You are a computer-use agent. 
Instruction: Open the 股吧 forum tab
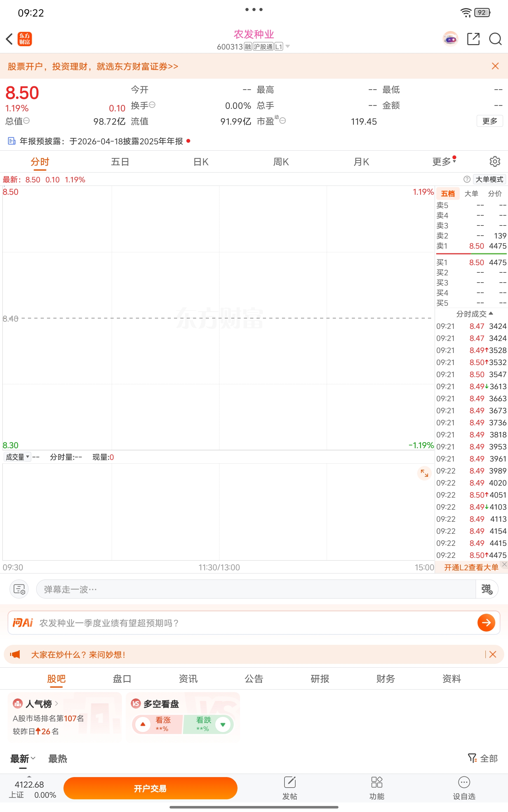[x=56, y=678]
